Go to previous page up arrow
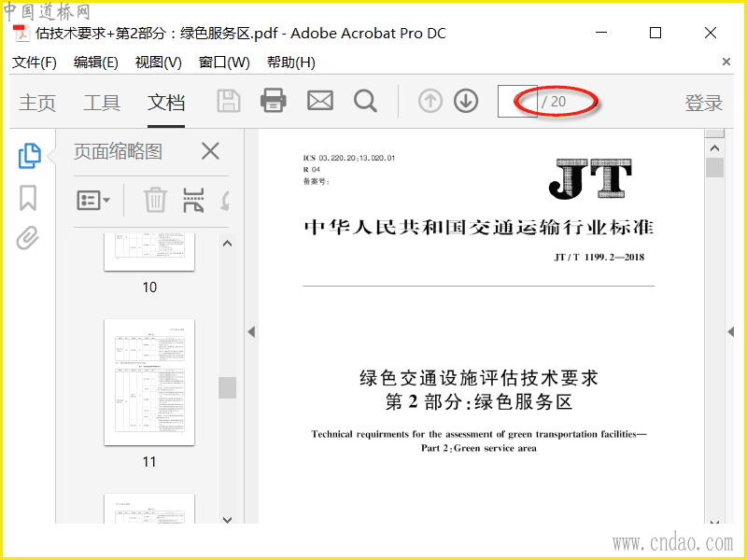 pyautogui.click(x=430, y=101)
